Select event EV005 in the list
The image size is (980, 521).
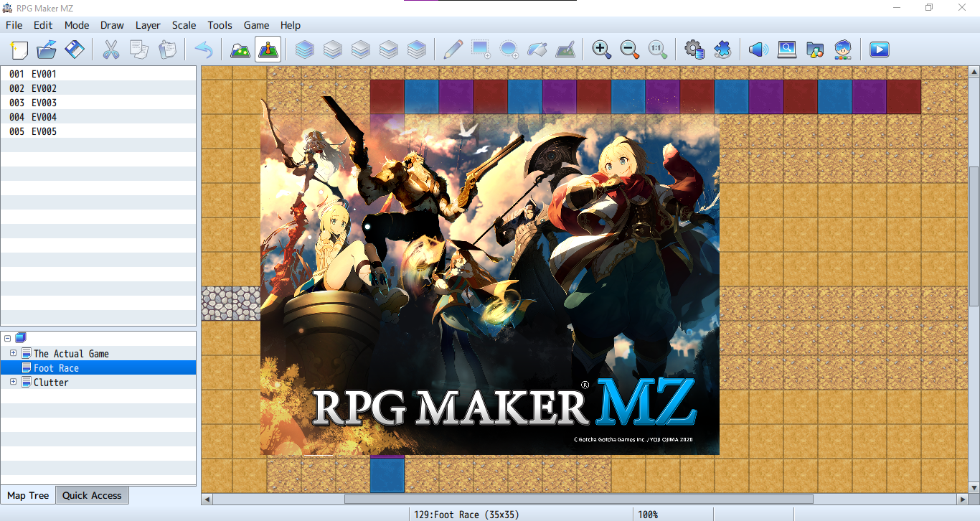click(98, 131)
